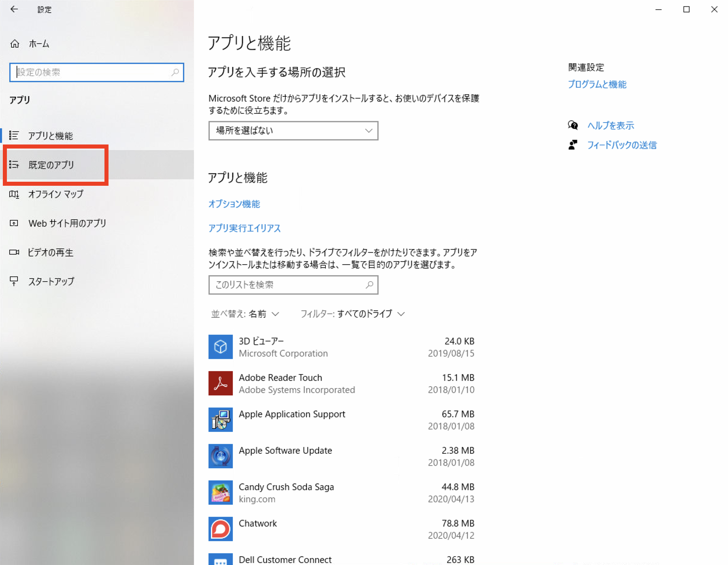
Task: Focus the 設定の検索 search field
Action: click(97, 72)
